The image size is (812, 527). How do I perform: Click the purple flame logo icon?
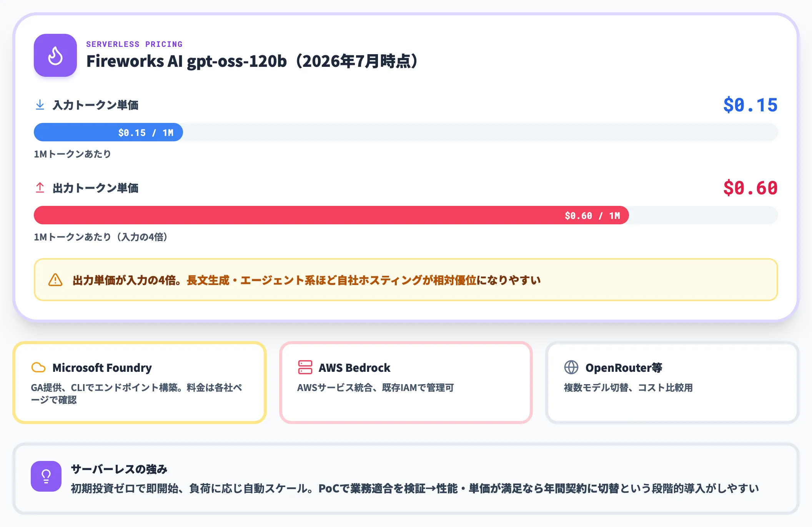point(55,55)
